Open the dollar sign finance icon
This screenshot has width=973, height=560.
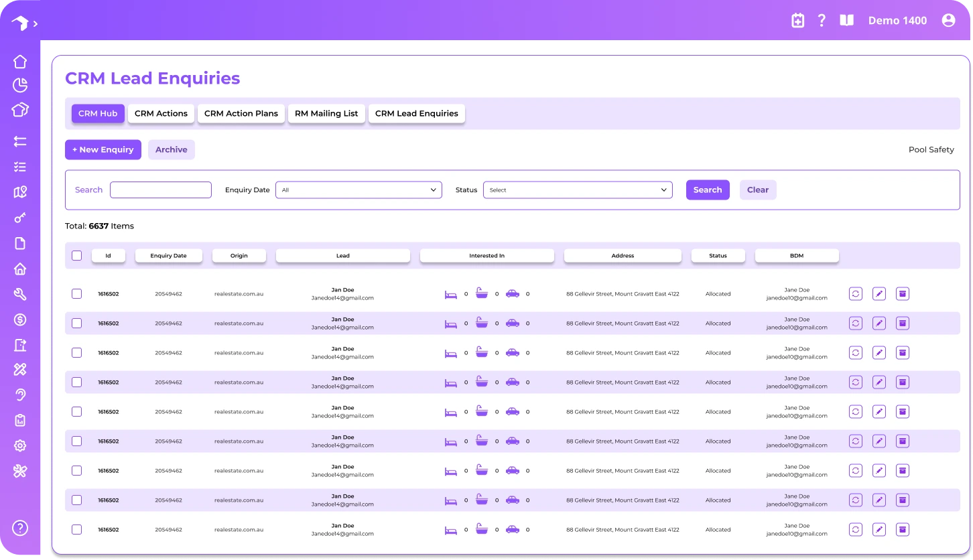tap(20, 320)
